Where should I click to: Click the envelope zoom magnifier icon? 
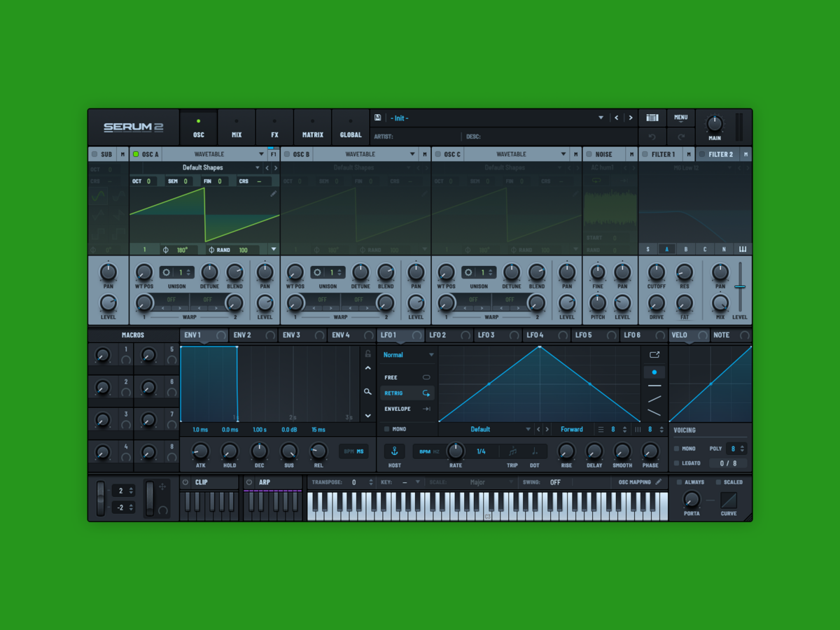click(367, 391)
